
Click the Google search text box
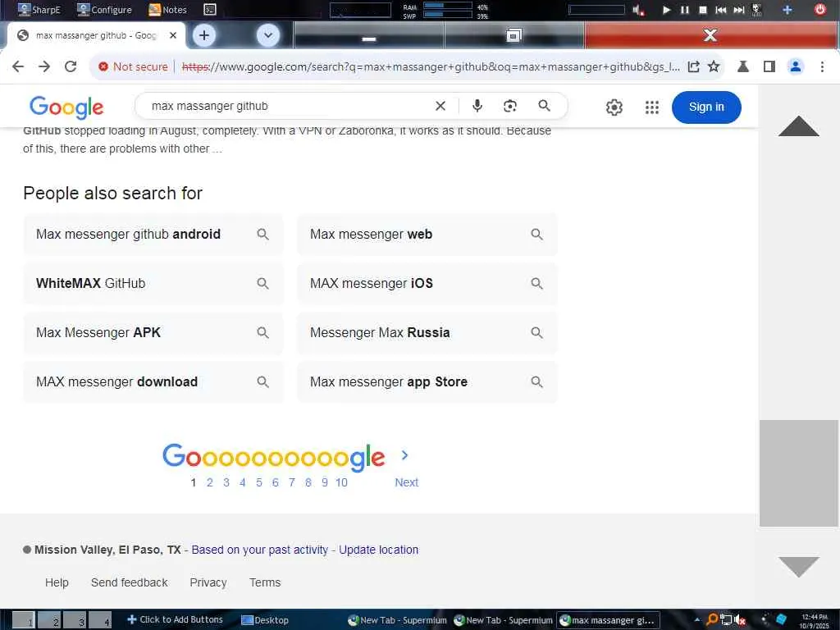tap(290, 106)
